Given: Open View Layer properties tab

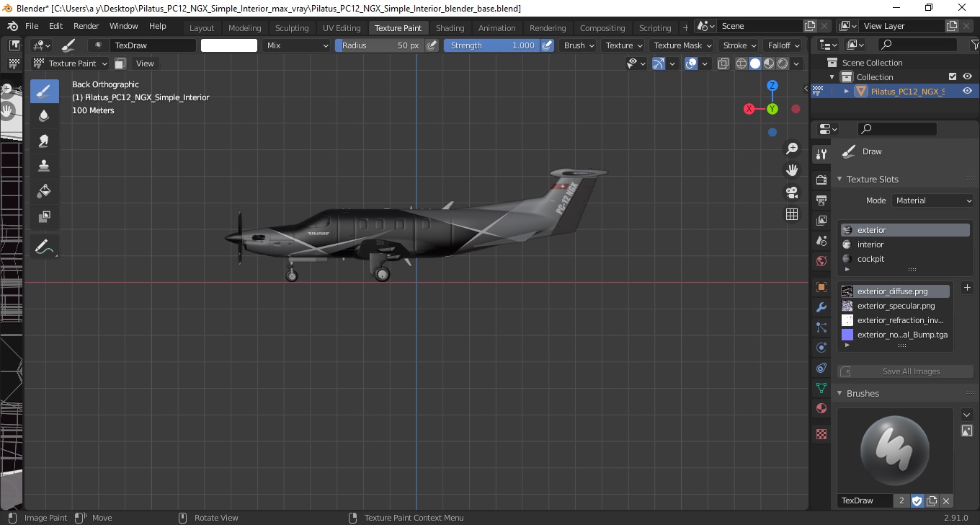Looking at the screenshot, I should pos(821,221).
